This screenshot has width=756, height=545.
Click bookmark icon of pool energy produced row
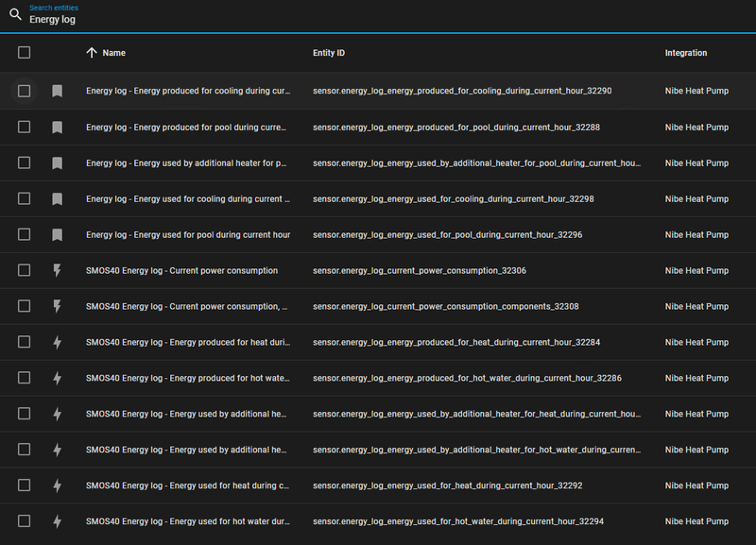pyautogui.click(x=58, y=128)
